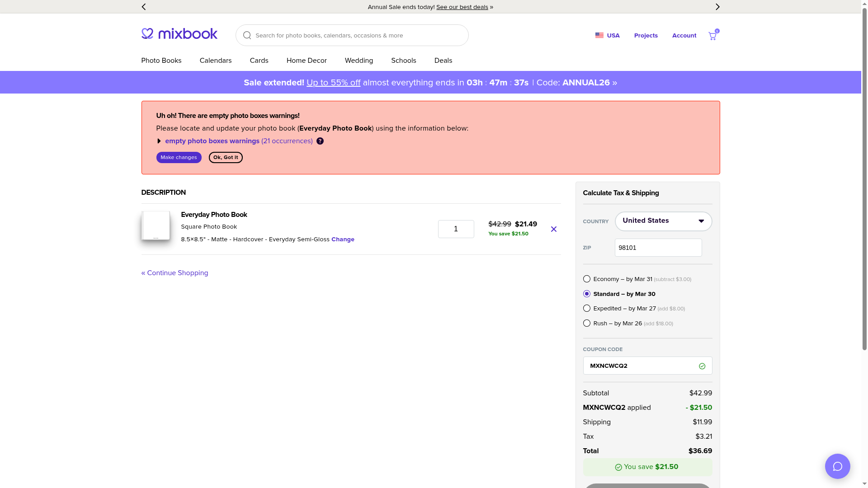Remove Everyday Photo Book with X icon
Viewport: 868px width, 488px height.
pyautogui.click(x=553, y=229)
